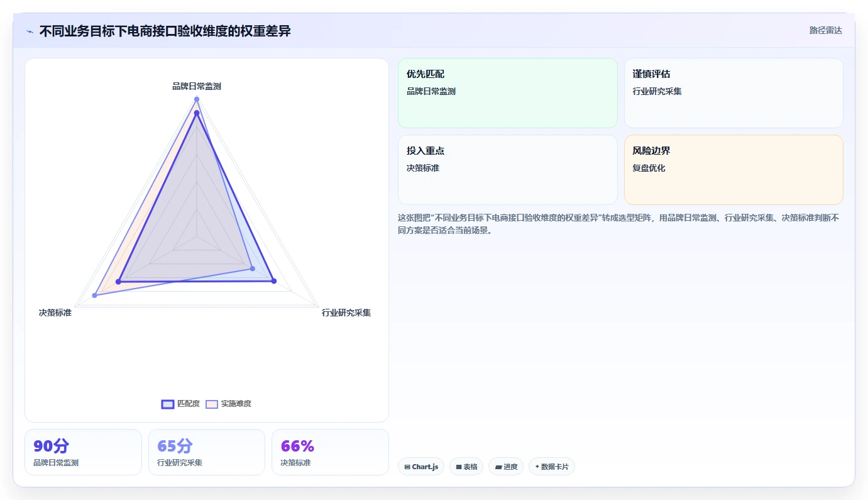Image resolution: width=868 pixels, height=500 pixels.
Task: Select the 数据卡片 tag
Action: 552,467
